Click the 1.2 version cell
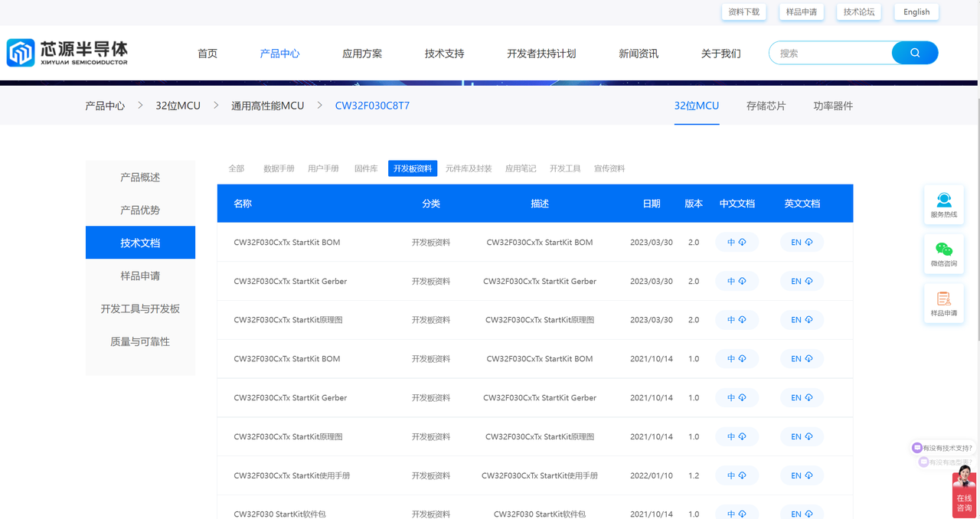 pos(694,475)
